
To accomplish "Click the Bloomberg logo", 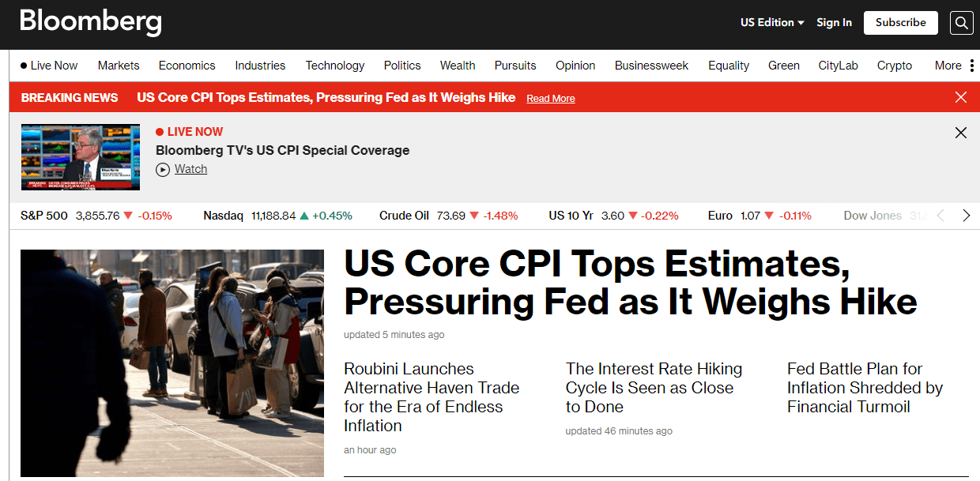I will pyautogui.click(x=91, y=22).
